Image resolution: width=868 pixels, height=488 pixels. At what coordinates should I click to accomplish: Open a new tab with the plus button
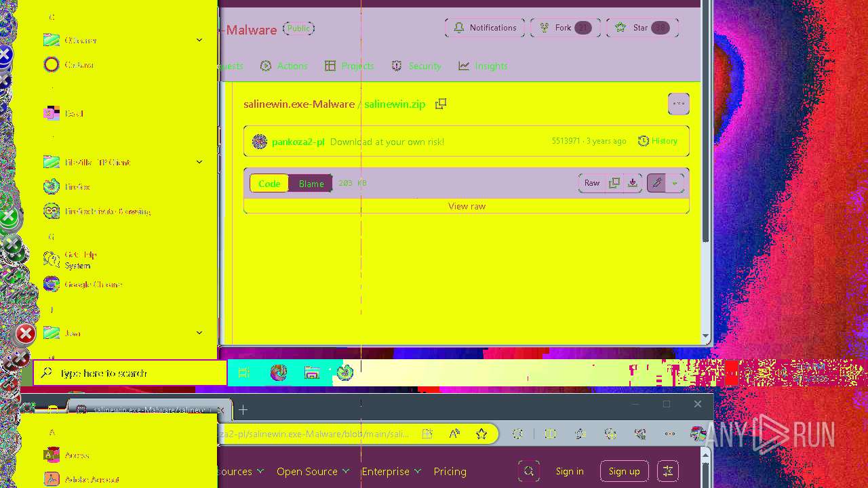(x=243, y=409)
